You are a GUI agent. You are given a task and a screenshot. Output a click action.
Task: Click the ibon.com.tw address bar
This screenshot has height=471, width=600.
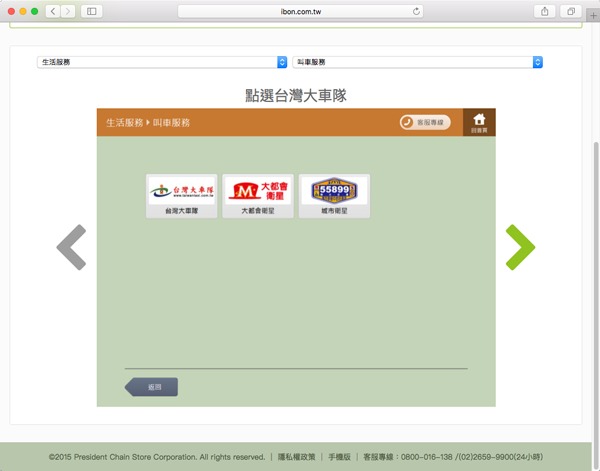coord(300,11)
